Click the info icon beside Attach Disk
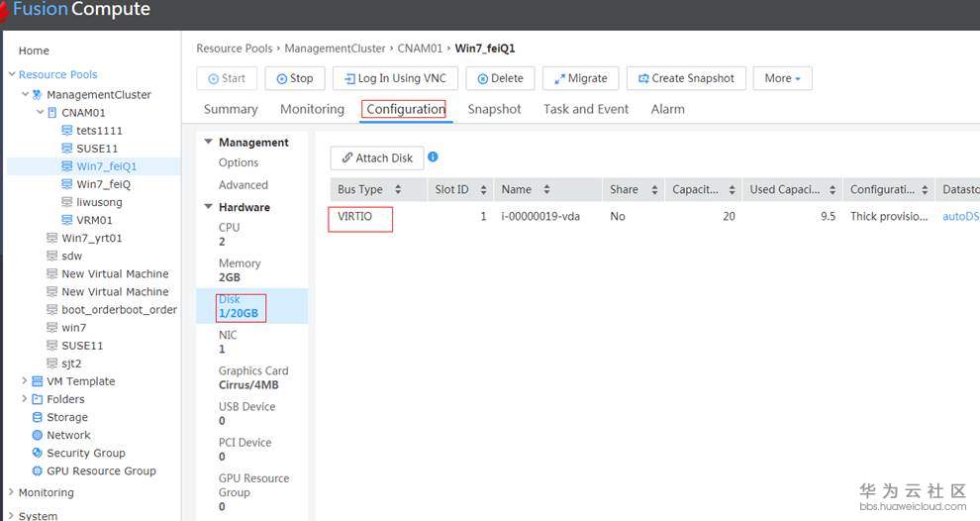980x521 pixels. [x=433, y=157]
